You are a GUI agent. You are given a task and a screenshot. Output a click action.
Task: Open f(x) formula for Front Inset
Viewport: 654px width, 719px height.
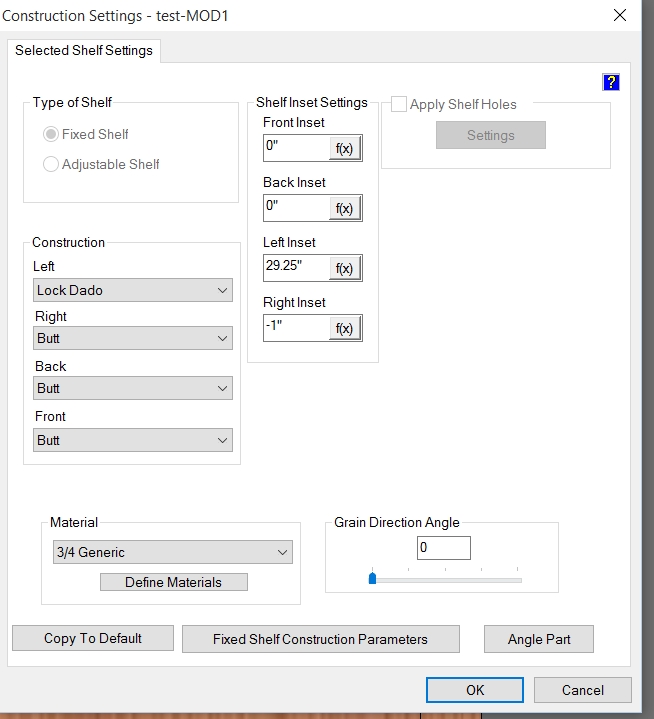click(x=344, y=149)
